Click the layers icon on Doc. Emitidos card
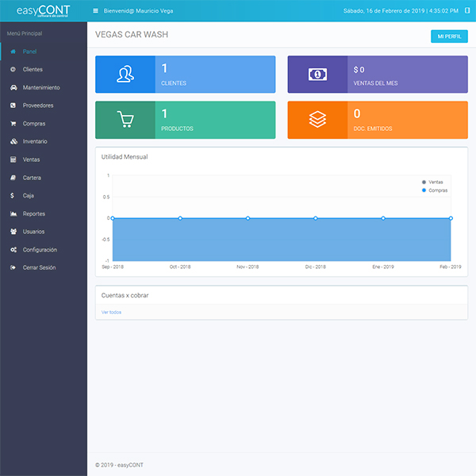Viewport: 476px width, 476px height. (x=317, y=120)
